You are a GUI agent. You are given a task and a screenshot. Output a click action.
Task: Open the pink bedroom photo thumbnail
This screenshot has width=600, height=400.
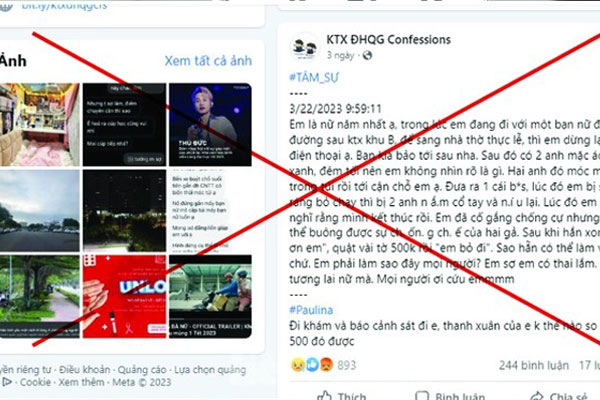coord(40,125)
